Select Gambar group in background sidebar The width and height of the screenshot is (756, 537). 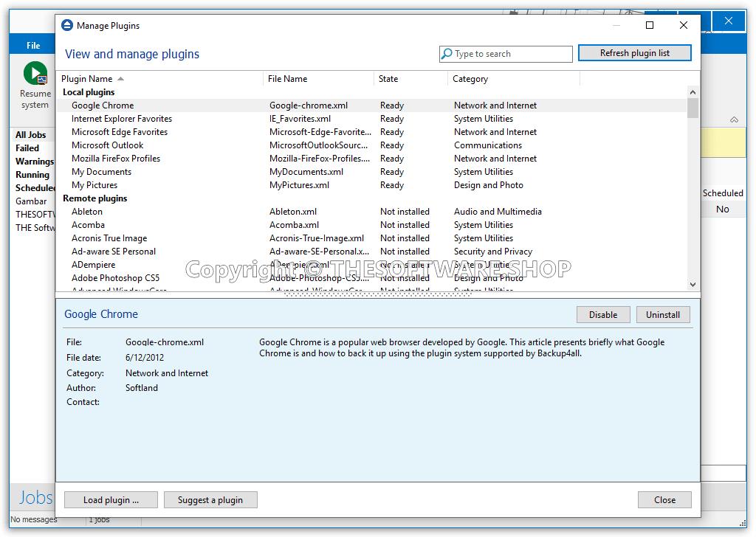[x=31, y=201]
